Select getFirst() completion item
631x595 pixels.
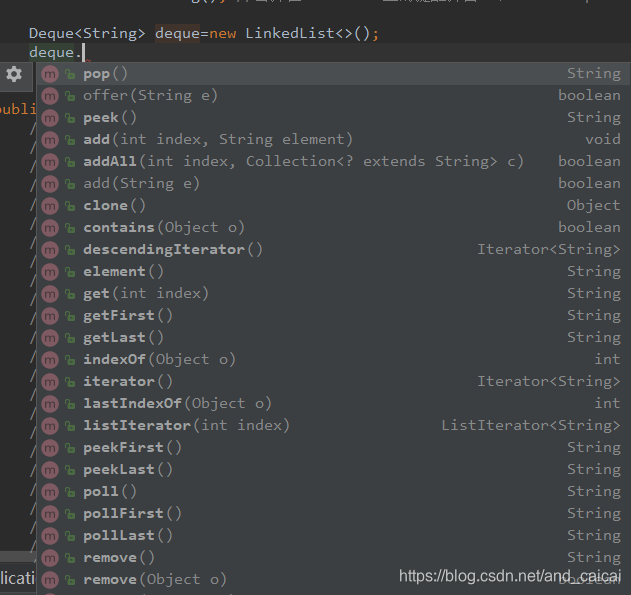[x=333, y=316]
